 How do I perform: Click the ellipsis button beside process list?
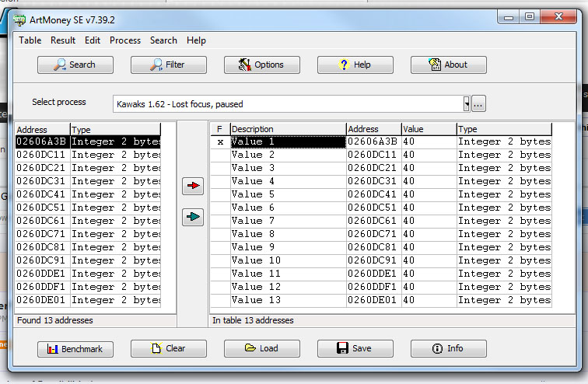click(x=478, y=104)
